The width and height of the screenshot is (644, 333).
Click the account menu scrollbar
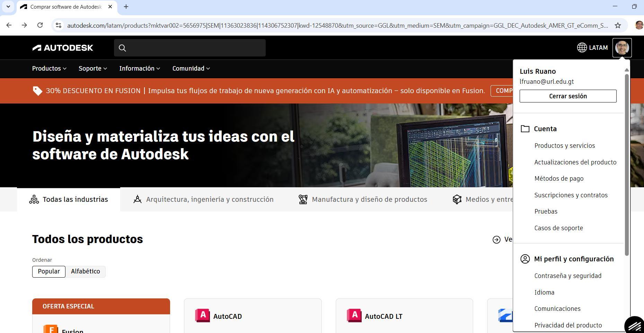coord(626,165)
